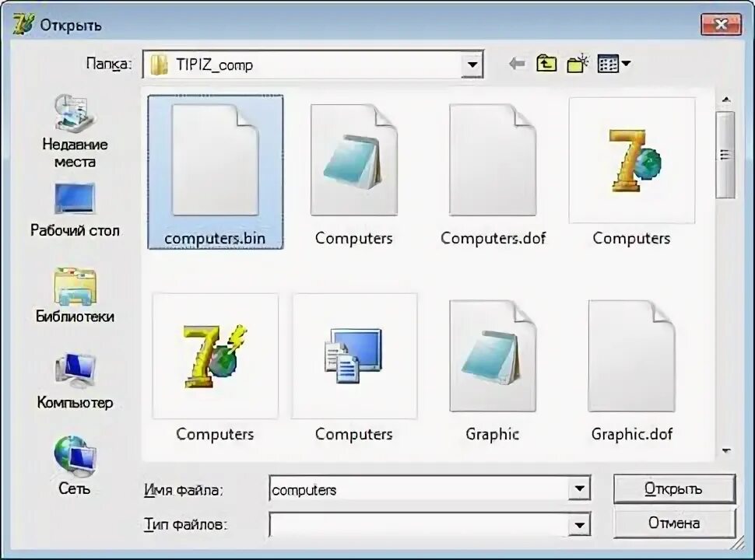Expand the Имя файла dropdown arrow

click(579, 489)
